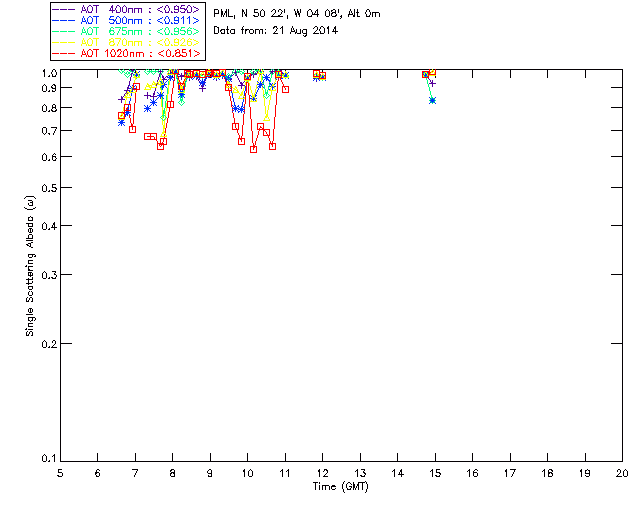Click the 0.3 y-axis tick label
The image size is (640, 512).
[49, 275]
